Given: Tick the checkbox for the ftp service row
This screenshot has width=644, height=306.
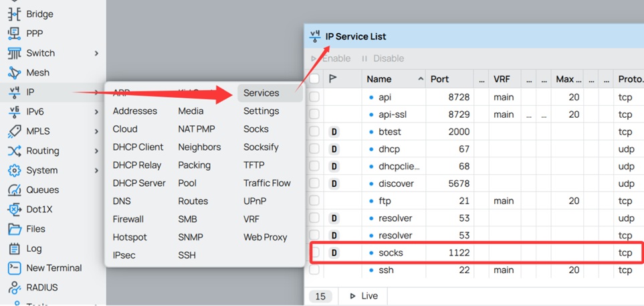Looking at the screenshot, I should [314, 201].
